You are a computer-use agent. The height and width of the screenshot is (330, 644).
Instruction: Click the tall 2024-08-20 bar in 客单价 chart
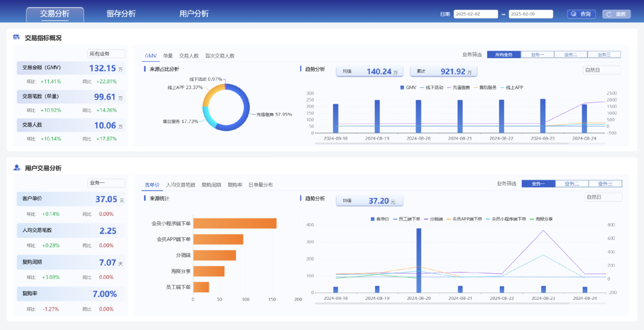tap(419, 261)
